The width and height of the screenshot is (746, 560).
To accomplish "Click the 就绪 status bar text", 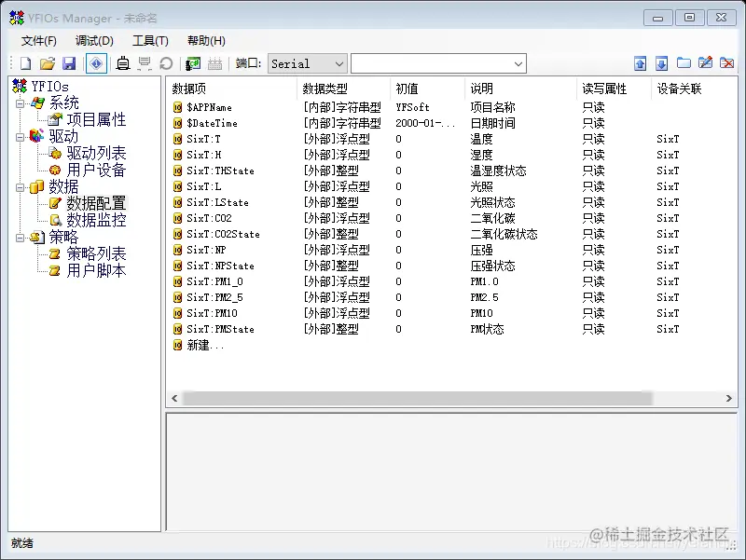I will [x=22, y=543].
